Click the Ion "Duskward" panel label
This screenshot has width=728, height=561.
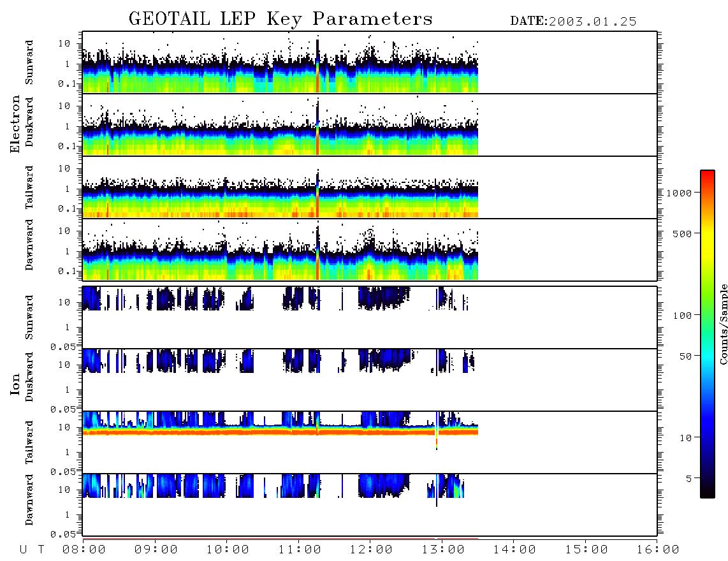(x=29, y=377)
